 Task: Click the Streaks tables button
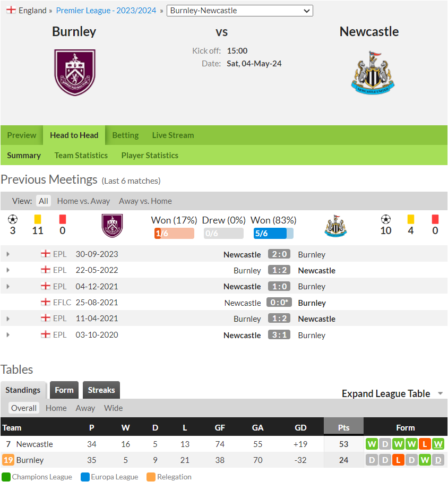click(101, 390)
